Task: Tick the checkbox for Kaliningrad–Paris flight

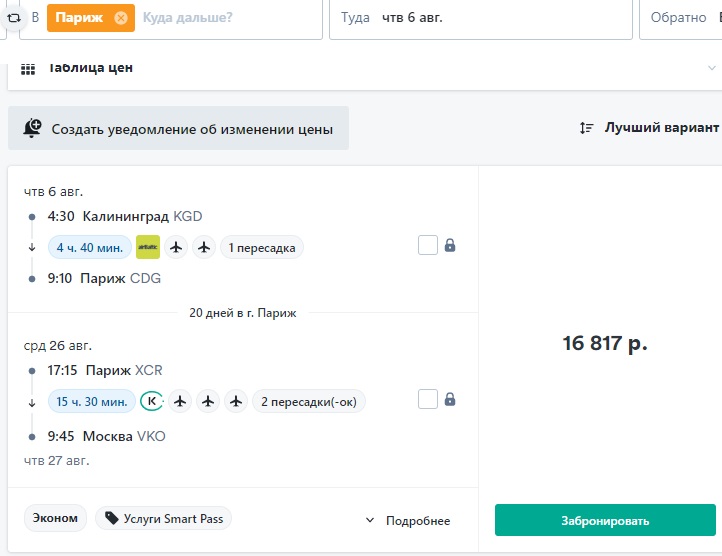Action: click(x=428, y=245)
